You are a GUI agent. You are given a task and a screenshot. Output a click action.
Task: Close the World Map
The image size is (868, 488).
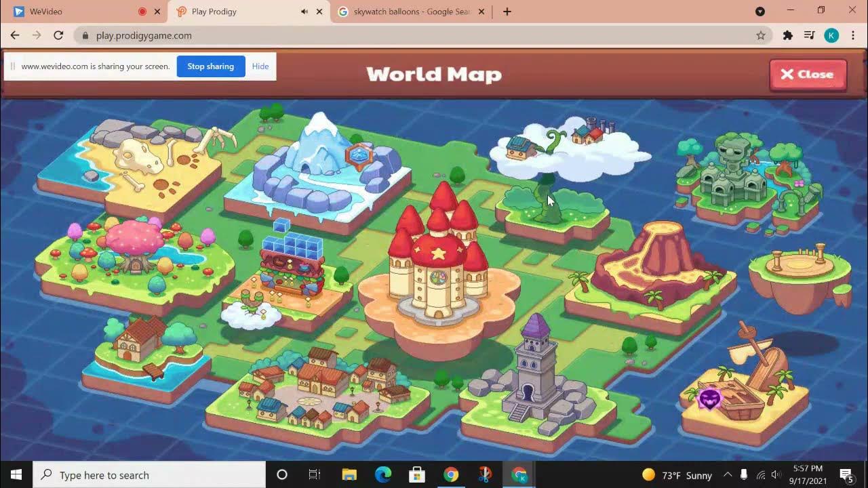pos(808,75)
